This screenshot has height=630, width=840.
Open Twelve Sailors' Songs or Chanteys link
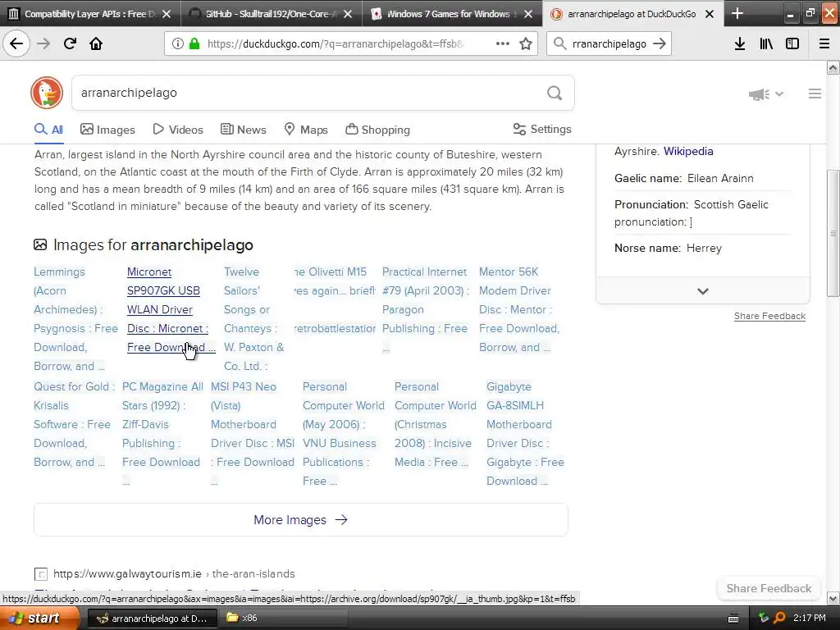(254, 319)
